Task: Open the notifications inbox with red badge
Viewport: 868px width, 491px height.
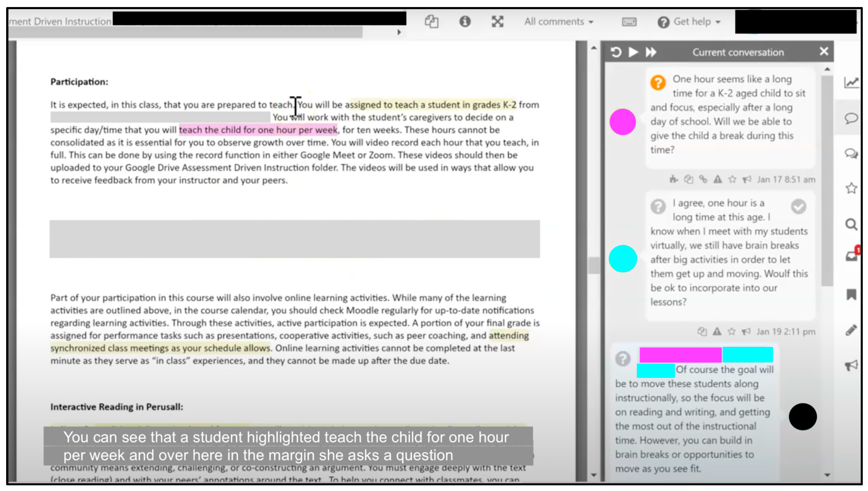Action: (851, 256)
